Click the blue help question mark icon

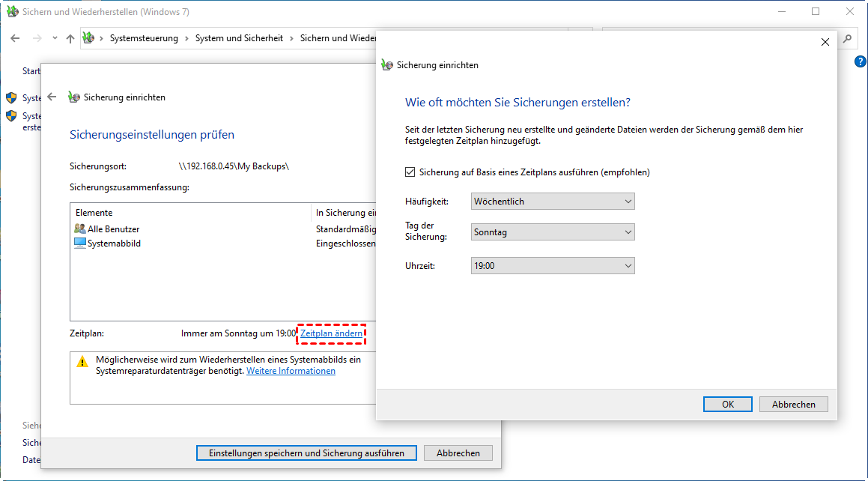click(x=860, y=62)
